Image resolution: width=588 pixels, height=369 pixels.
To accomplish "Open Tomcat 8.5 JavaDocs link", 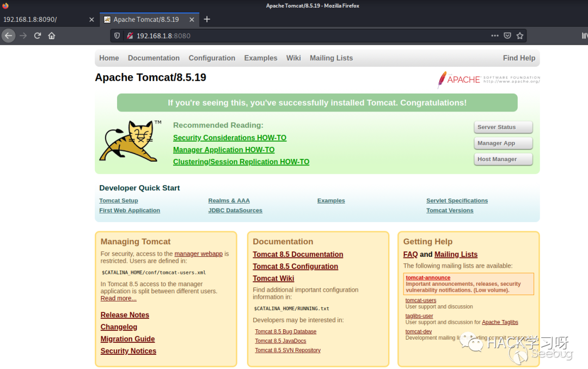I will [x=280, y=341].
